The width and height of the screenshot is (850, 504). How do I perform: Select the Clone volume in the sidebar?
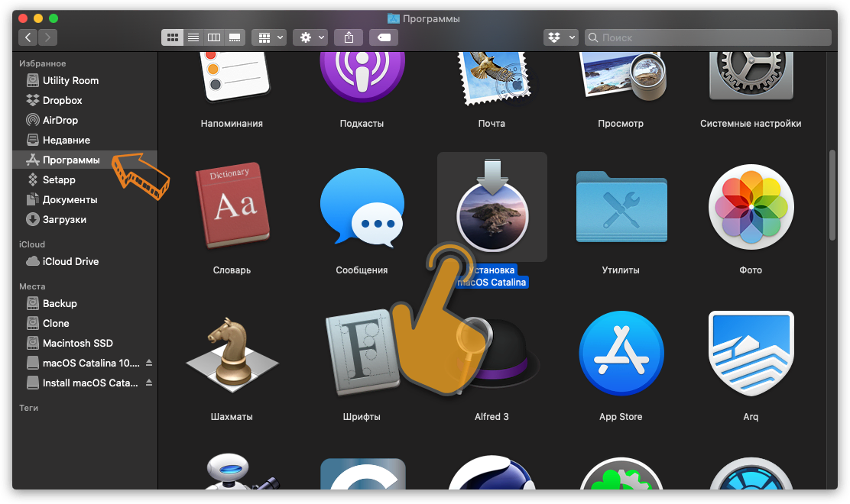click(x=85, y=323)
